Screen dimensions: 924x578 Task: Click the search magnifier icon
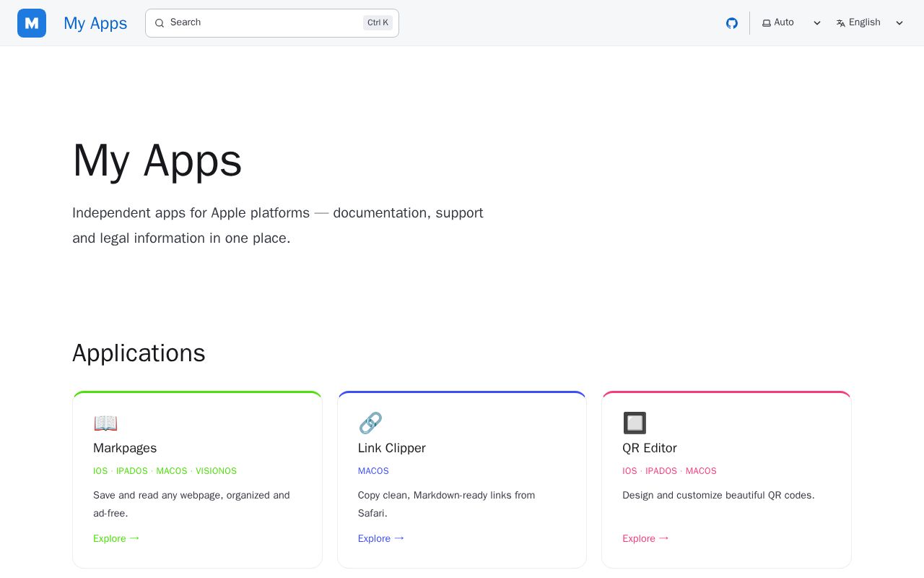[x=160, y=23]
